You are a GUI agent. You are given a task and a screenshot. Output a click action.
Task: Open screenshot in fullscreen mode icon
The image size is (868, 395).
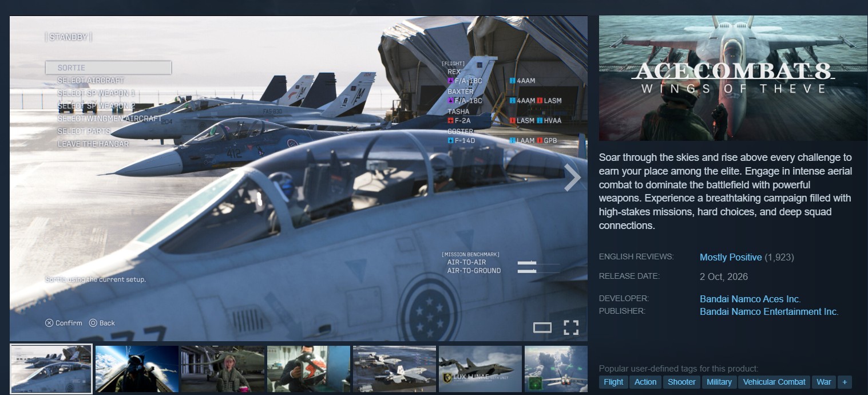coord(571,327)
